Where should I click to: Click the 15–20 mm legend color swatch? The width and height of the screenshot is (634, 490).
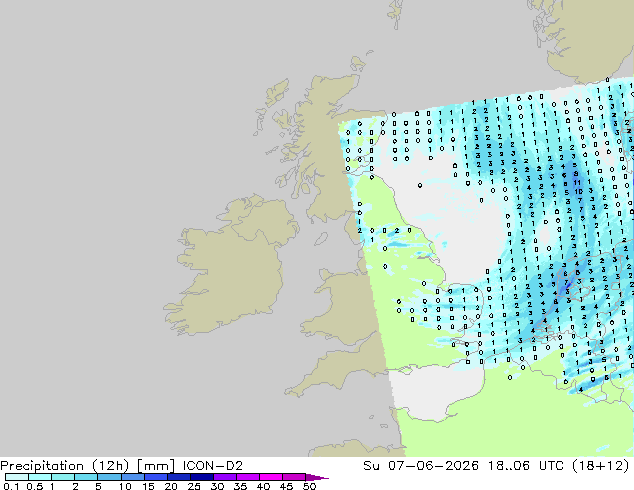tap(155, 477)
